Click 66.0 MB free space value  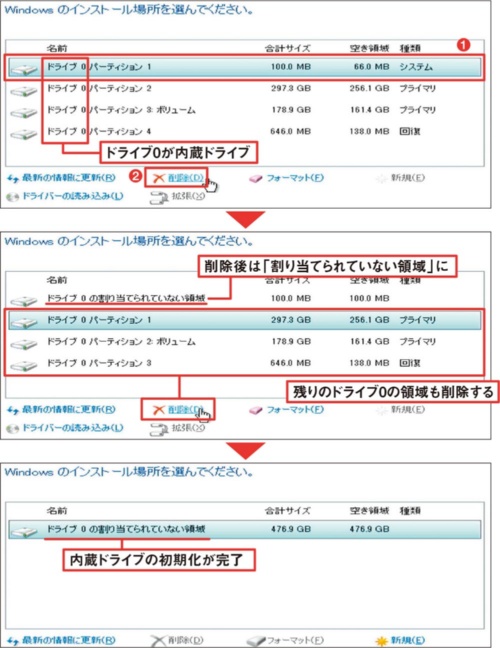coord(371,67)
